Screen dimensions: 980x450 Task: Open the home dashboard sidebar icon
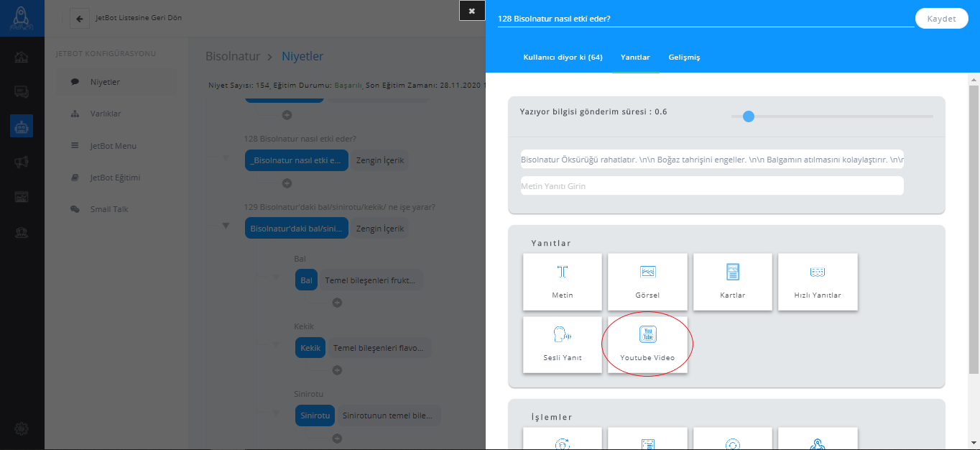click(x=22, y=58)
